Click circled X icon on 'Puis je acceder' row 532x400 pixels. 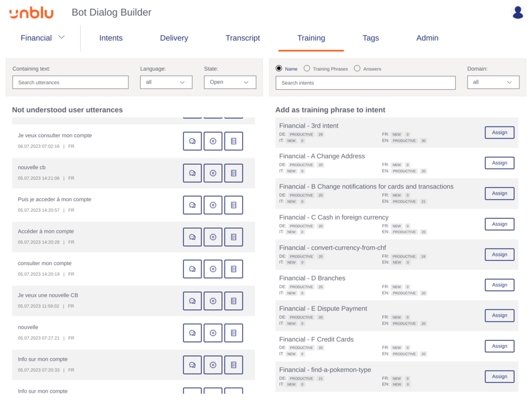pos(213,205)
